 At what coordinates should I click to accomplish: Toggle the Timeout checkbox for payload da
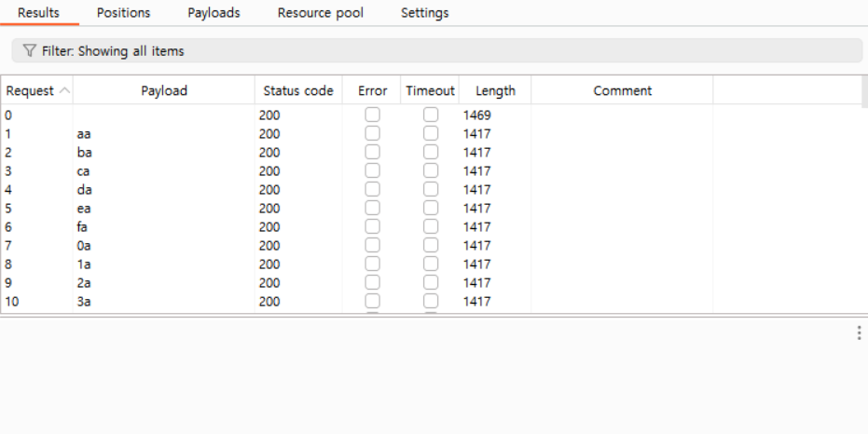pos(431,189)
